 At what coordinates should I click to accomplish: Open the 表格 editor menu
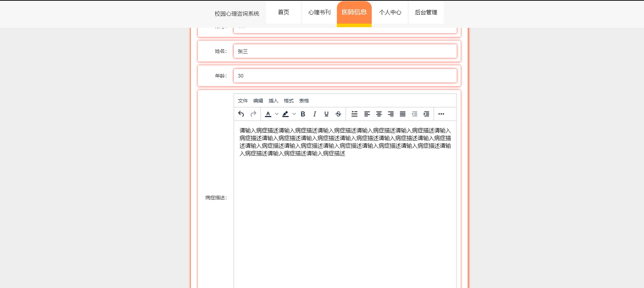coord(304,101)
